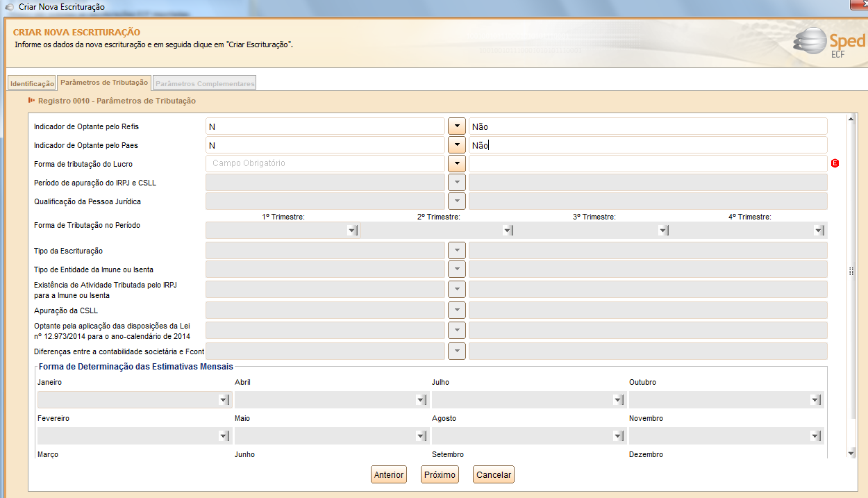The height and width of the screenshot is (498, 868).
Task: Open the Indicador de Optante pelo Paes dropdown
Action: click(x=456, y=145)
